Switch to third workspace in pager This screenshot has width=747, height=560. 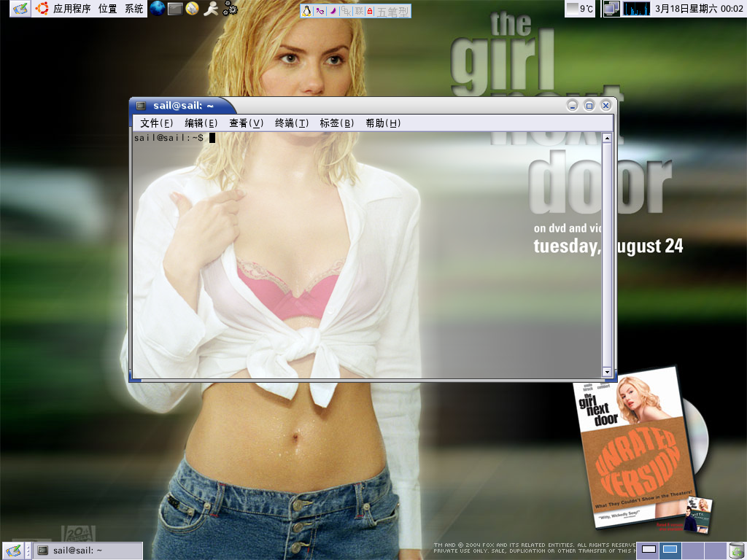point(693,550)
